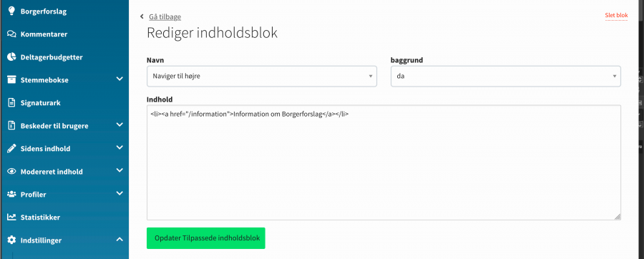Image resolution: width=644 pixels, height=259 pixels.
Task: Click the Deltagerbudgetter pie chart icon
Action: tap(11, 57)
